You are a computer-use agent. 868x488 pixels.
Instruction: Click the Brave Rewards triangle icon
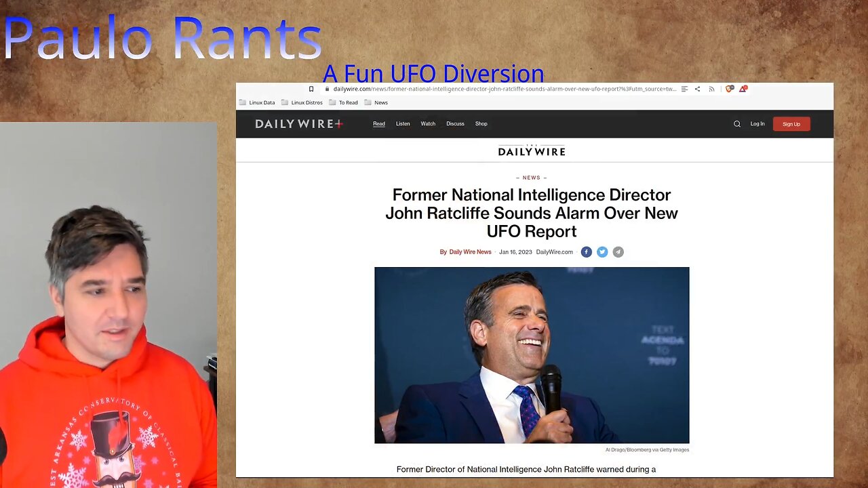(x=743, y=89)
